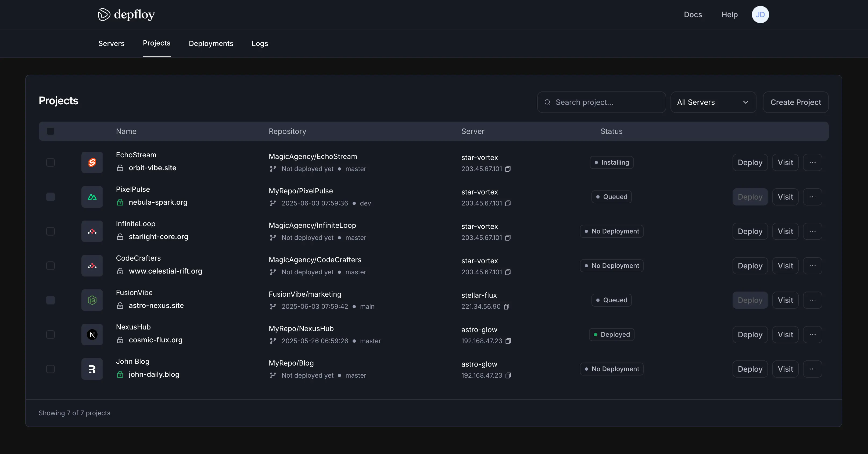
Task: Open the starlight-core.org domain link
Action: (158, 237)
